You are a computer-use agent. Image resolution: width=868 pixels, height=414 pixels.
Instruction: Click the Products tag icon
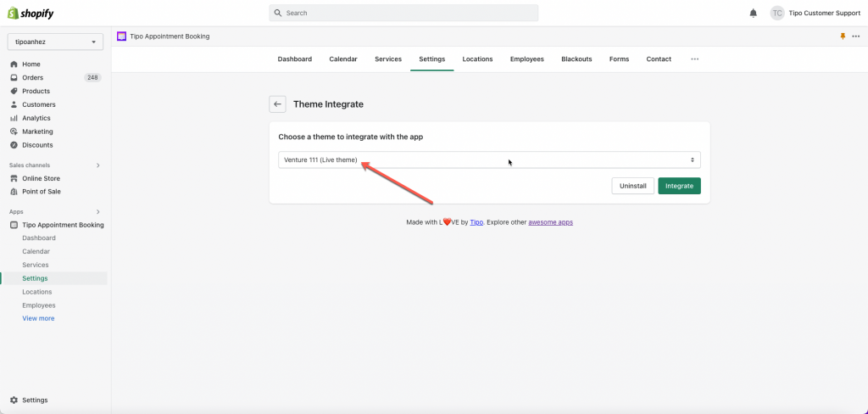pyautogui.click(x=14, y=91)
